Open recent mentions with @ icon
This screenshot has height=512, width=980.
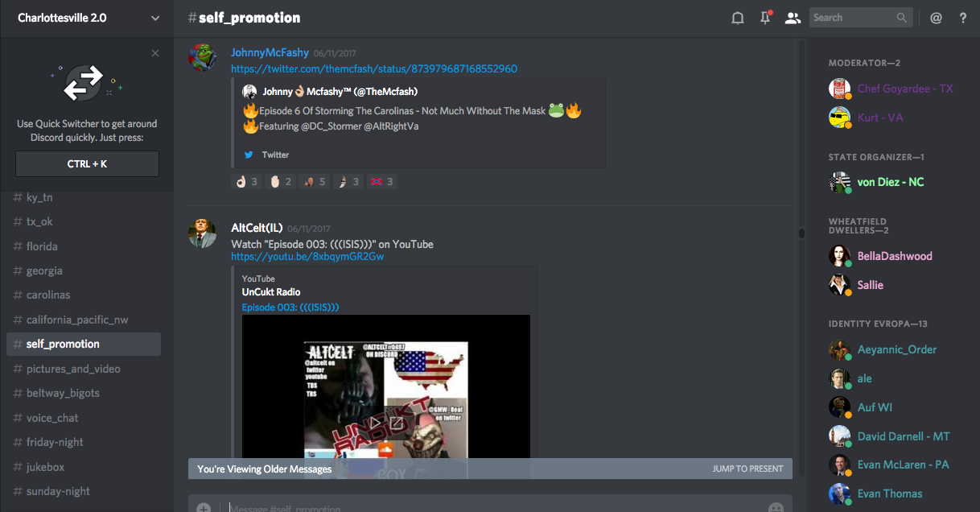[936, 18]
